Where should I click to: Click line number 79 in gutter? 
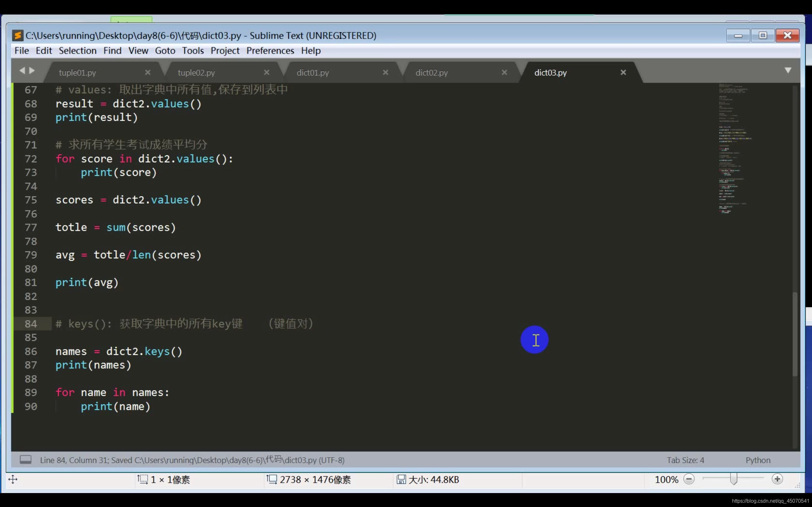31,255
